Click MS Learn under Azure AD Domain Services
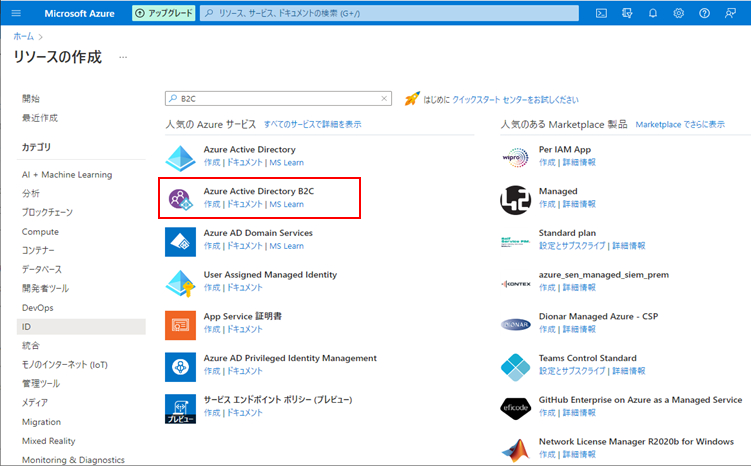 286,246
